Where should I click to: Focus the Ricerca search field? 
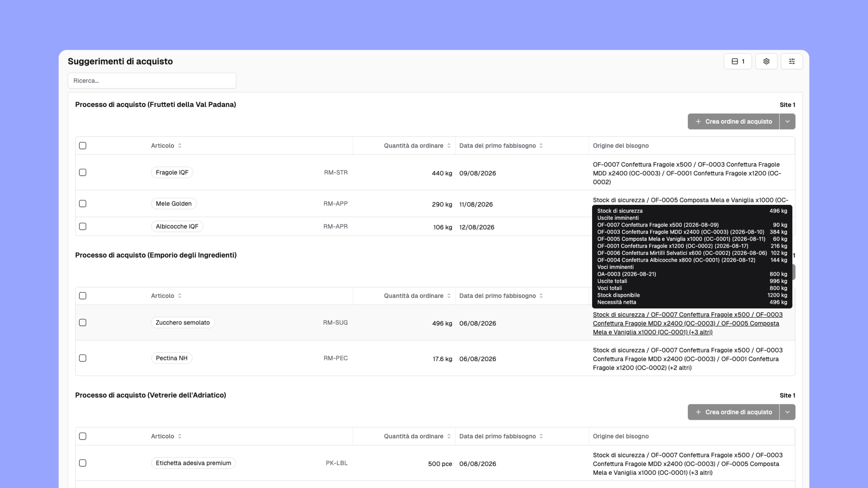click(152, 81)
